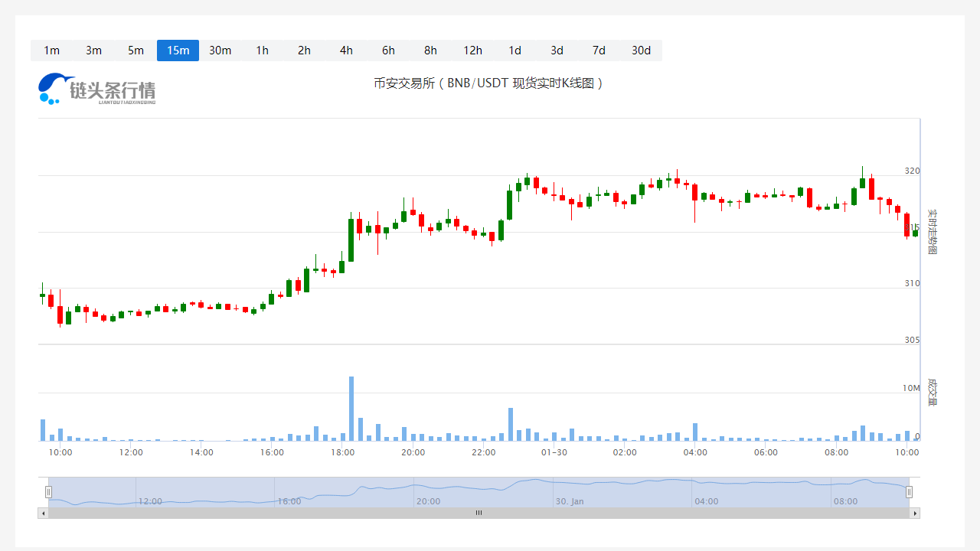Click the BNB/USDT chart title
Viewport: 980px width, 551px height.
488,83
